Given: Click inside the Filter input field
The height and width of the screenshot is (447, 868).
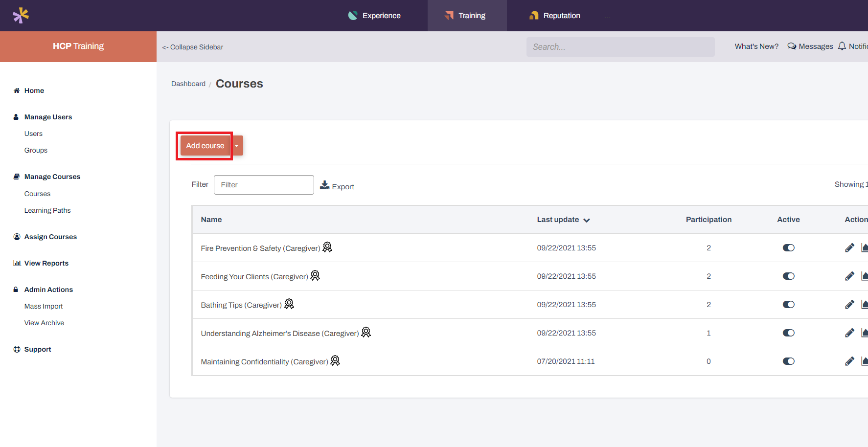Looking at the screenshot, I should point(264,184).
